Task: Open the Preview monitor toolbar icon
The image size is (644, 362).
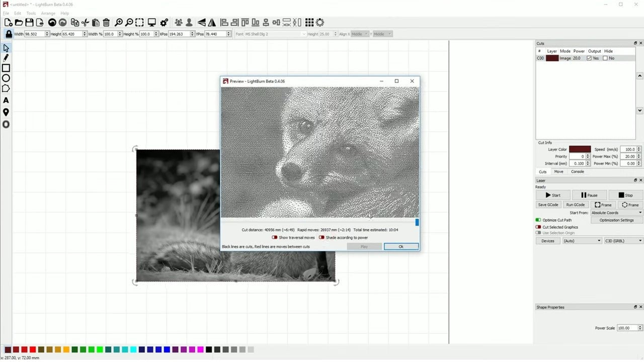Action: click(151, 23)
